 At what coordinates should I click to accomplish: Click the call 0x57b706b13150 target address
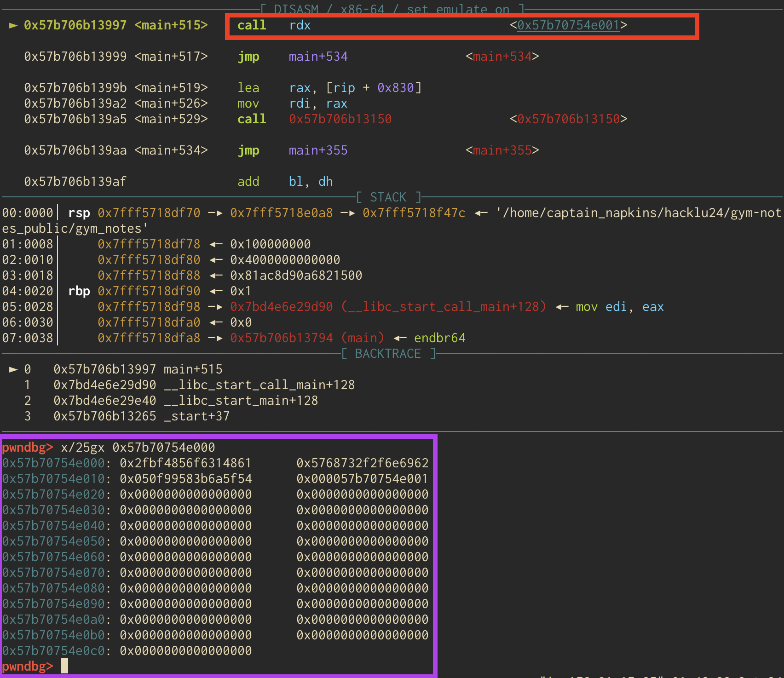click(x=340, y=119)
